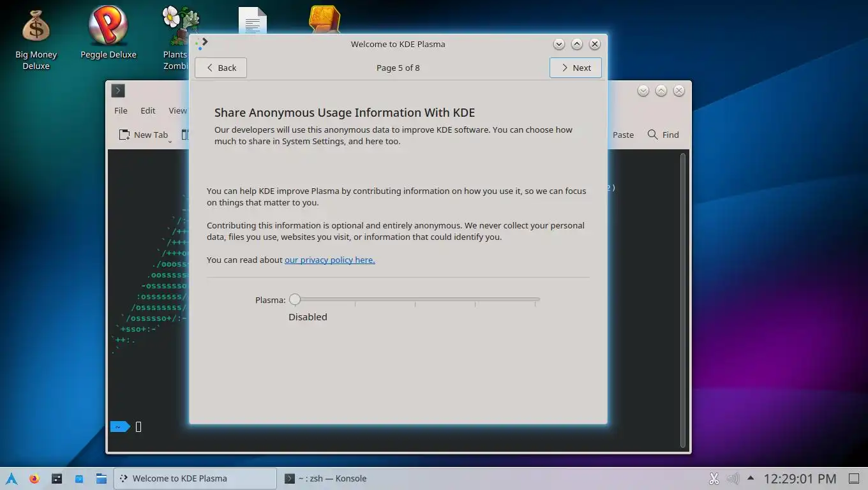Open the Discover store icon in the taskbar
The image size is (868, 490).
tap(79, 478)
